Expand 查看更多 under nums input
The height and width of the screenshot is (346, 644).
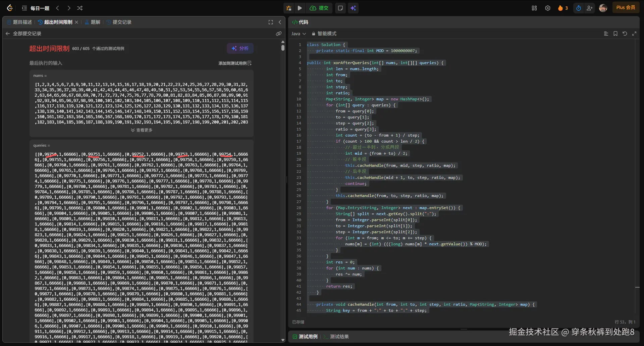pos(142,130)
